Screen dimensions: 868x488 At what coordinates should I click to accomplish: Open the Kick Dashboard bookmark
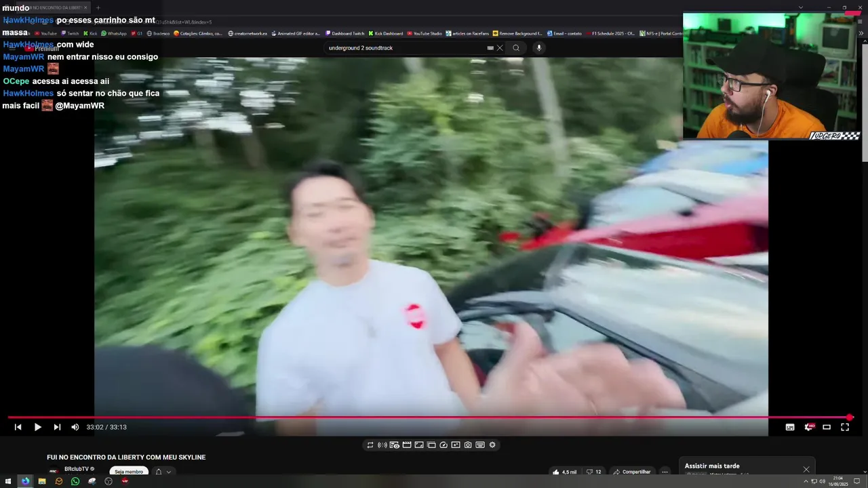tap(385, 33)
